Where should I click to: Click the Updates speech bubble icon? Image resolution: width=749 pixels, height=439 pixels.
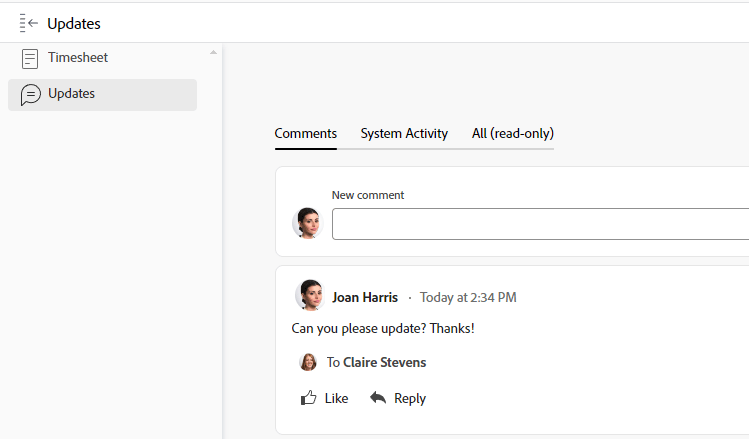(x=30, y=95)
